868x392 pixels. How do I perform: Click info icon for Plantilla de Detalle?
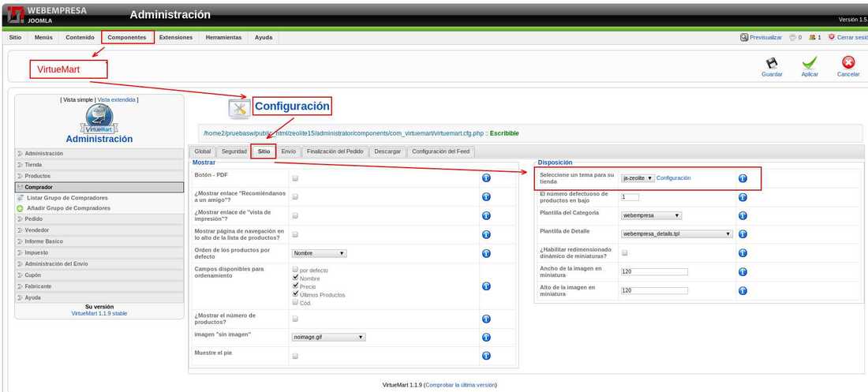tap(743, 234)
